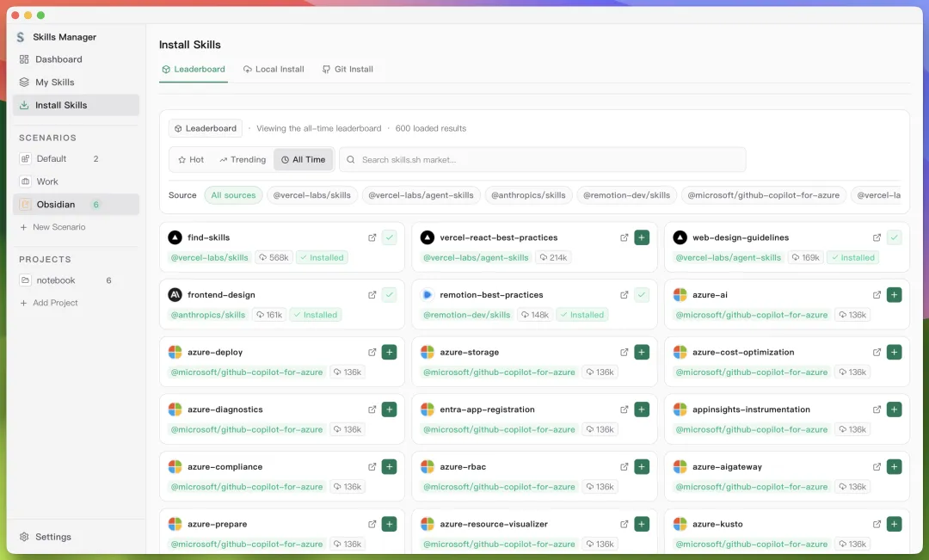Click the 600 loaded results text
Screen dimensions: 929x560
point(431,128)
